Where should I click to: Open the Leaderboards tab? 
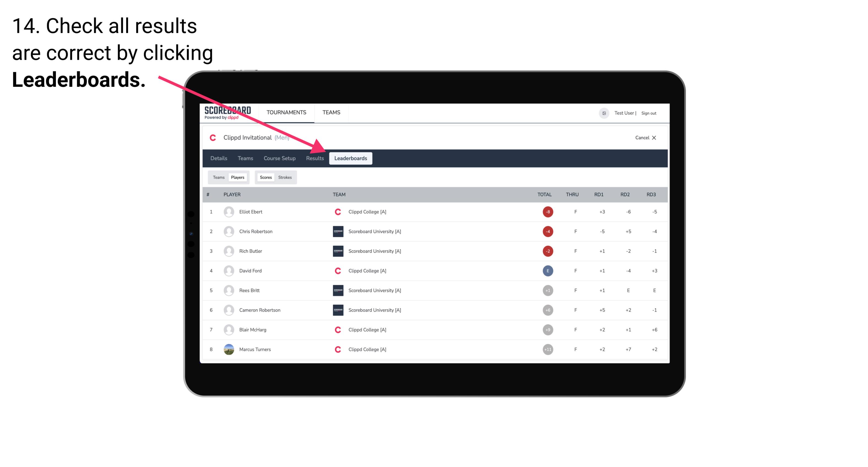click(351, 158)
